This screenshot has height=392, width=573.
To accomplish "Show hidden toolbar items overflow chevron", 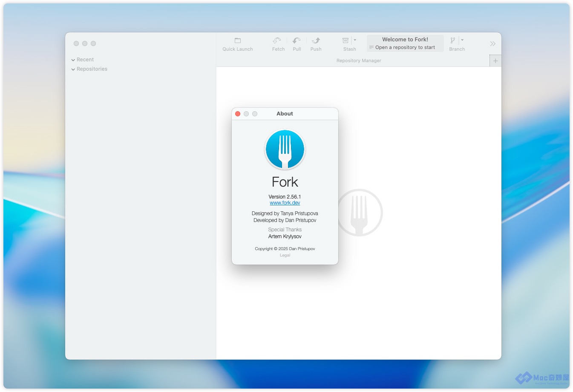I will (x=492, y=44).
